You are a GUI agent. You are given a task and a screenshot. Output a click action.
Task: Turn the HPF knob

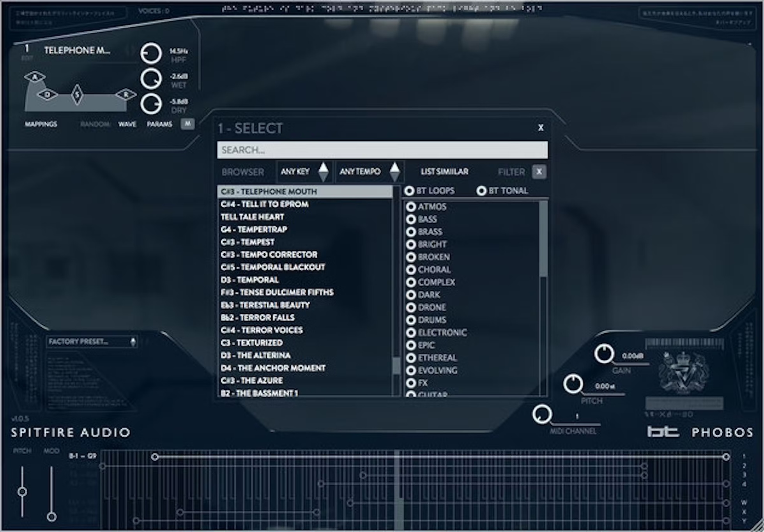(x=151, y=53)
